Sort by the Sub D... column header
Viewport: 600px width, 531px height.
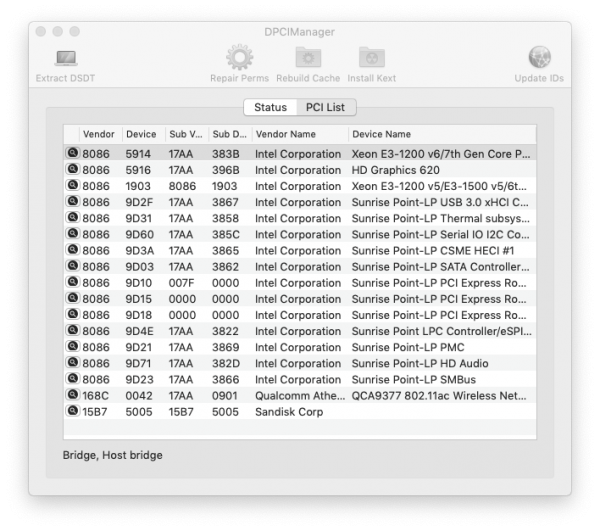pos(230,134)
